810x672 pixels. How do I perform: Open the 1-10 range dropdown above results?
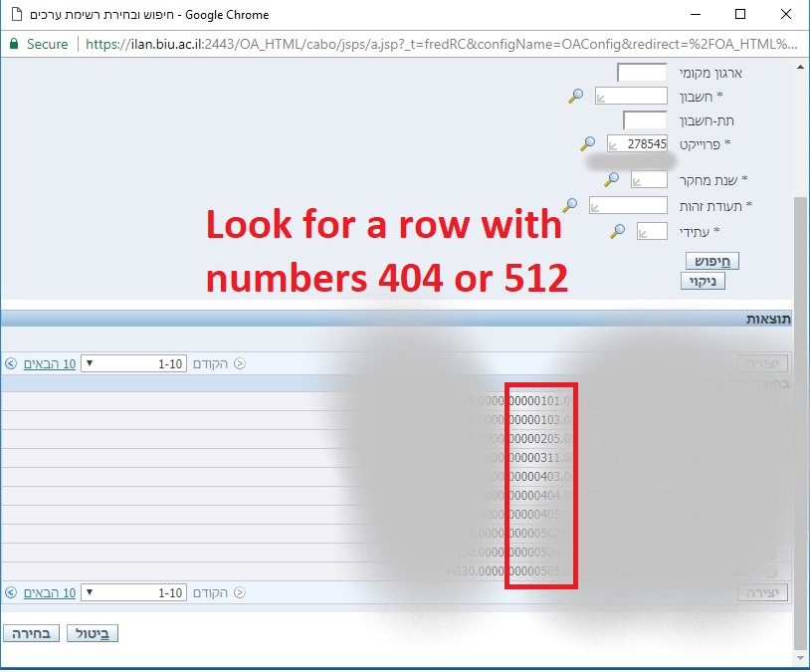tap(134, 363)
